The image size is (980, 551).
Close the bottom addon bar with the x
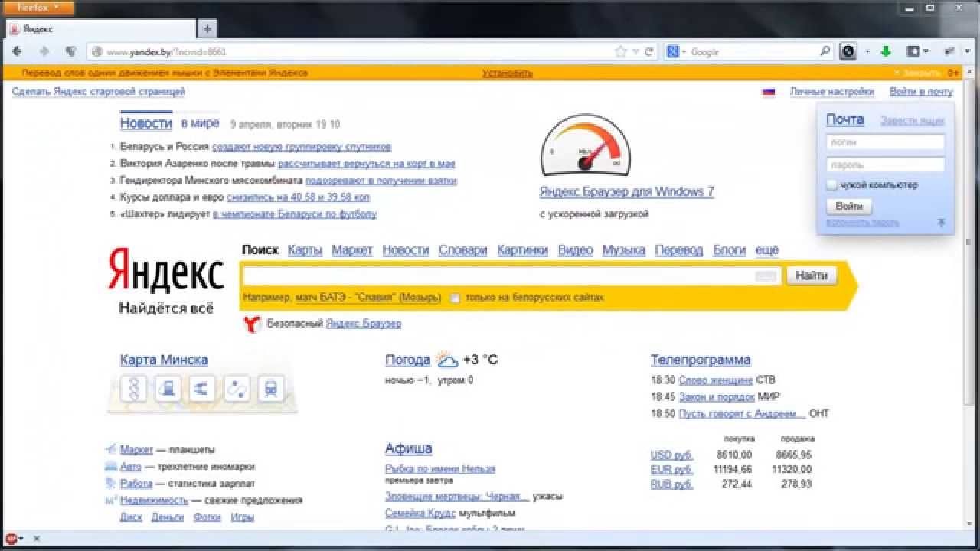coord(36,539)
